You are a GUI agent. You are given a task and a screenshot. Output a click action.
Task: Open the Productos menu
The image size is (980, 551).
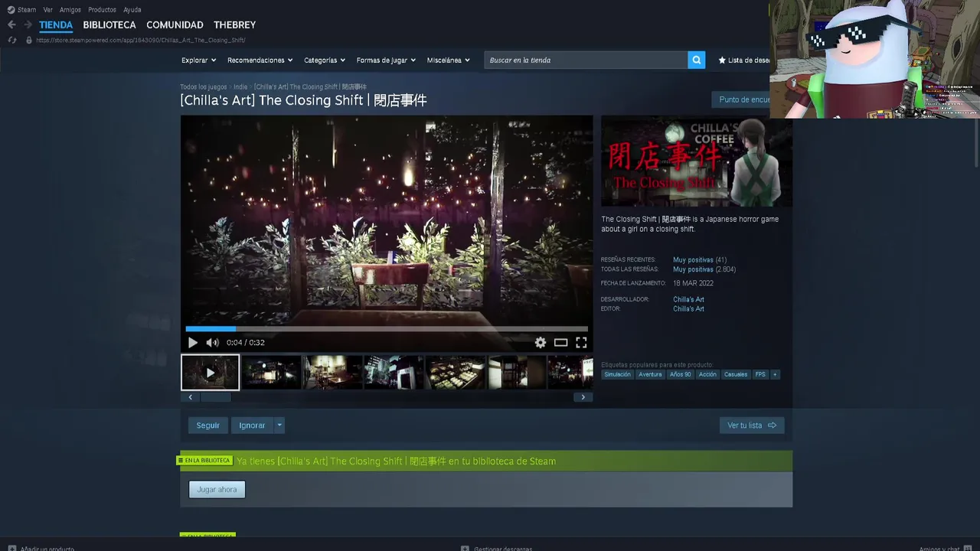102,10
